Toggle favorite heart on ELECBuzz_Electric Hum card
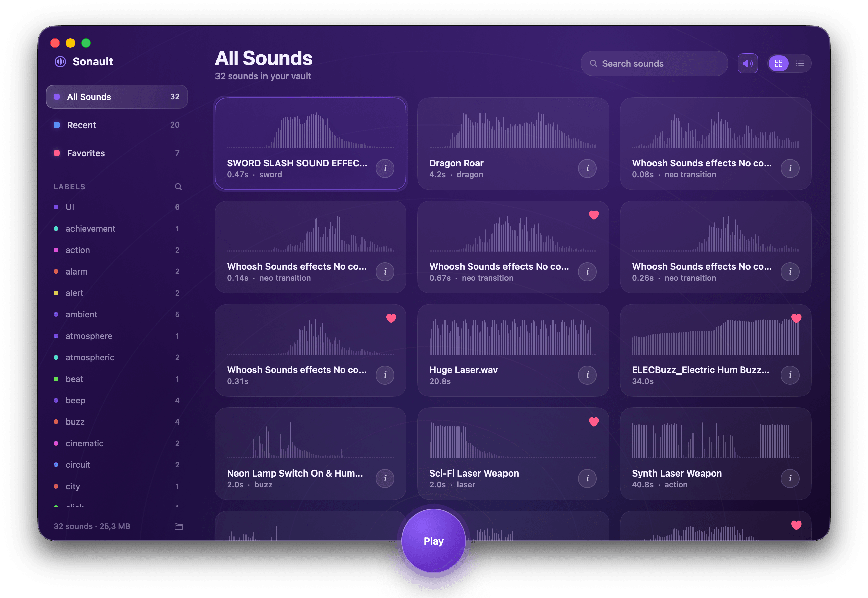The image size is (868, 598). point(796,318)
